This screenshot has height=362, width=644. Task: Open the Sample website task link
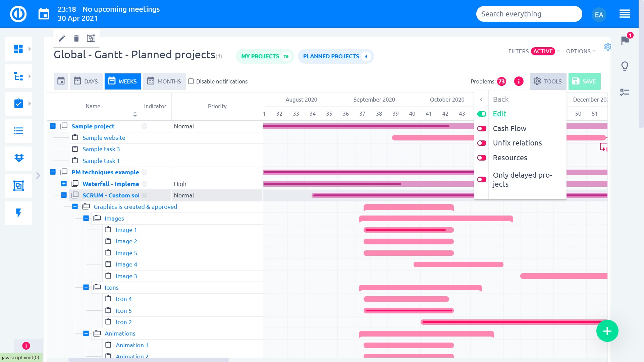[x=104, y=138]
